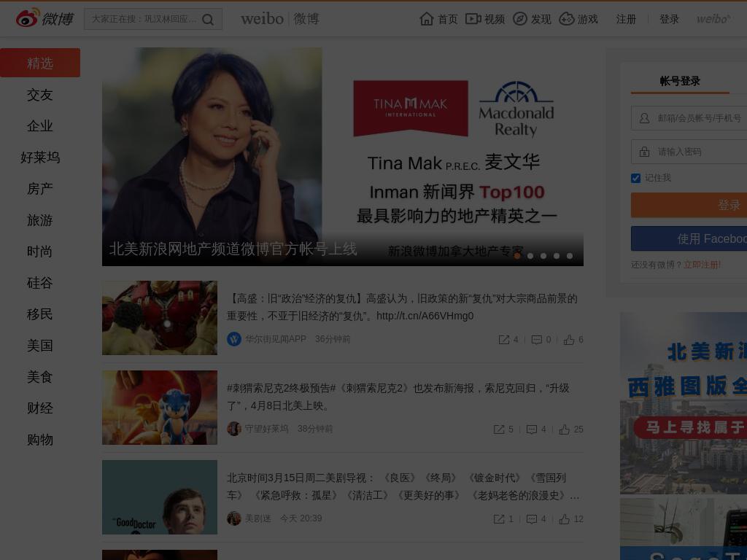The width and height of the screenshot is (747, 560).
Task: Open 视频 video in top nav
Action: click(485, 19)
